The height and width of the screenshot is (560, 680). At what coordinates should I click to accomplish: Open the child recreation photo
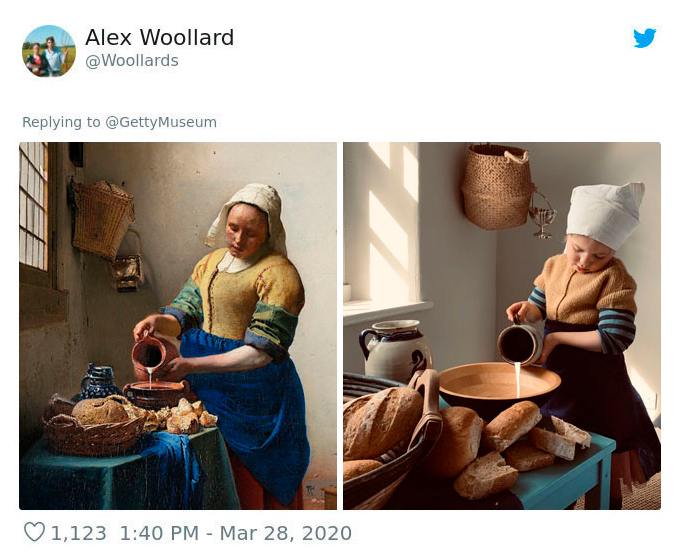tap(502, 326)
